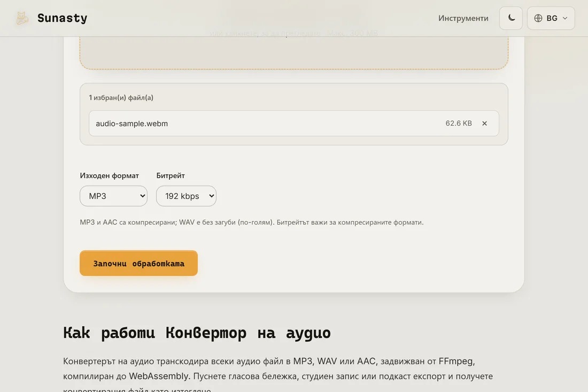Remove audio-sample.webm with the X icon
This screenshot has width=588, height=392.
[x=484, y=124]
